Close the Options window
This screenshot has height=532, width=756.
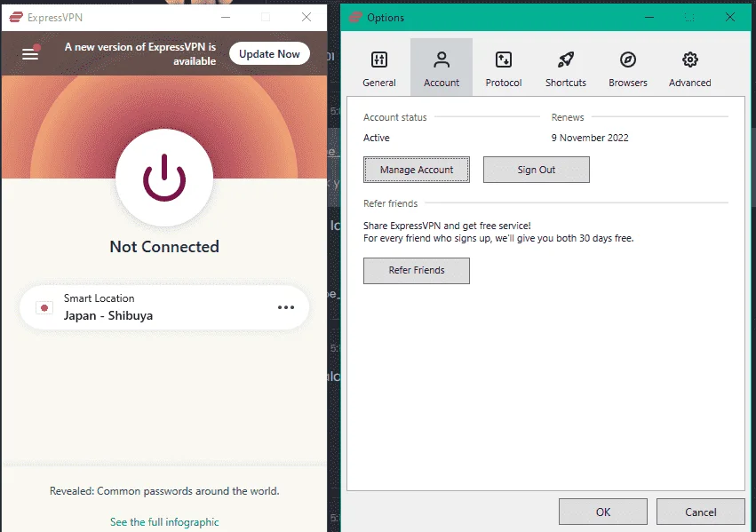coord(730,18)
